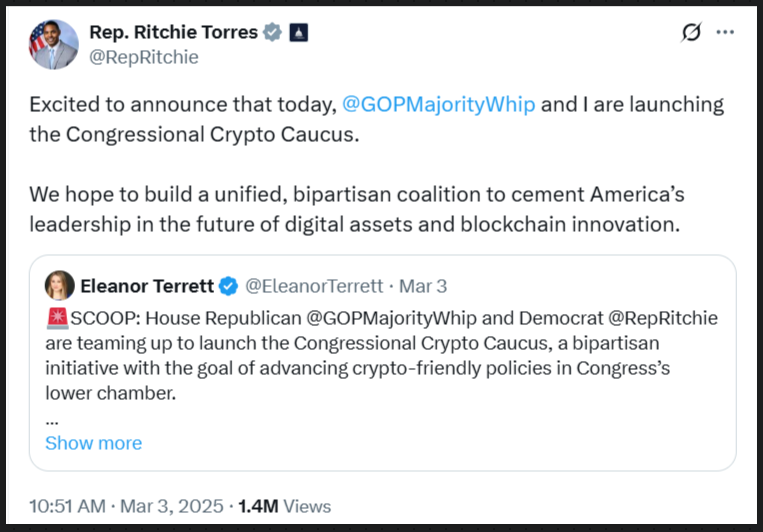Open the quoted SCOOP post body text
Image resolution: width=763 pixels, height=532 pixels.
click(x=382, y=355)
